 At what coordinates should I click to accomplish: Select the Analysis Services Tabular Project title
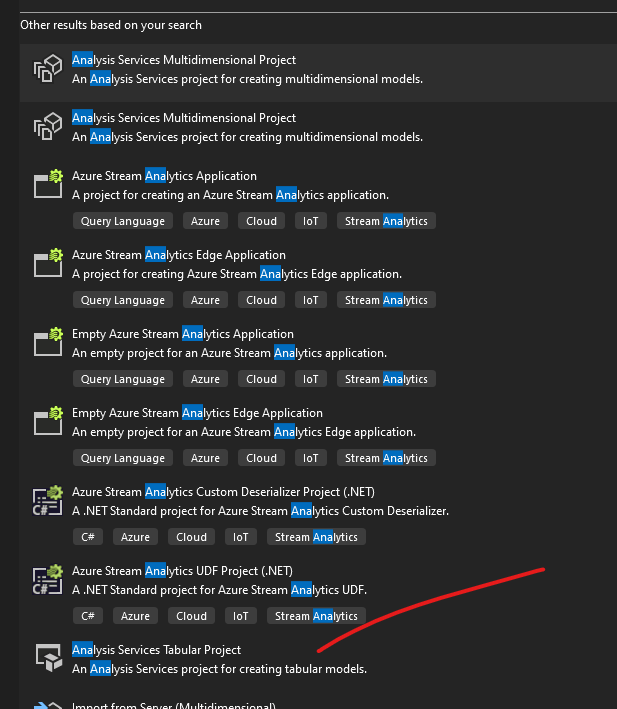click(x=156, y=650)
